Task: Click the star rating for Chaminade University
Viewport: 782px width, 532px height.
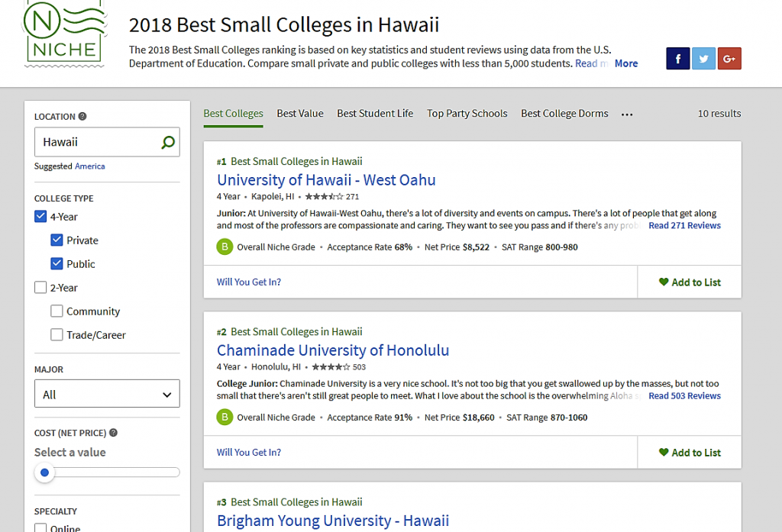Action: [x=331, y=367]
